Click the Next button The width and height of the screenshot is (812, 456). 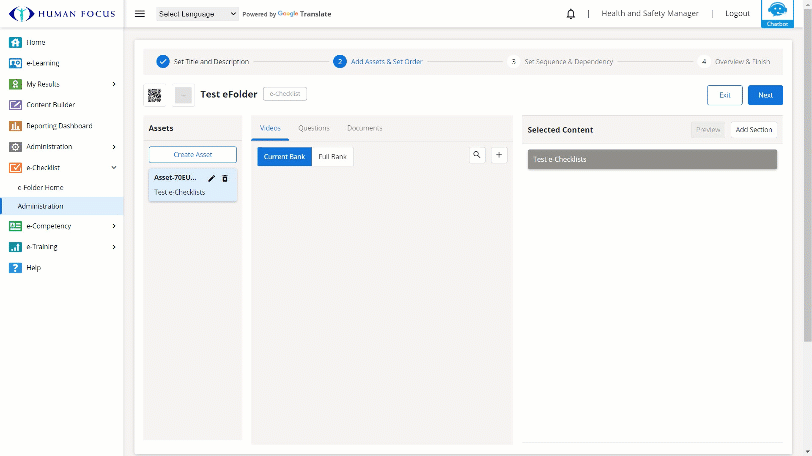(x=765, y=95)
